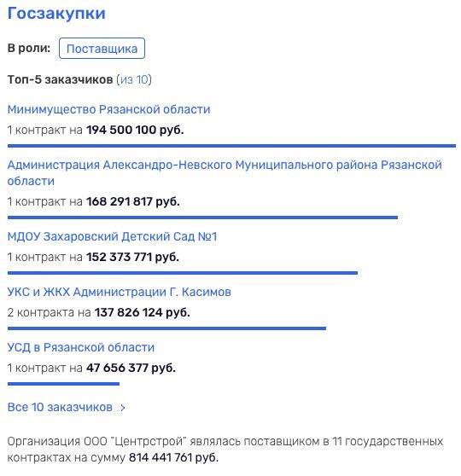Click the Госзакупки section heading
461x476 pixels.
tap(56, 14)
